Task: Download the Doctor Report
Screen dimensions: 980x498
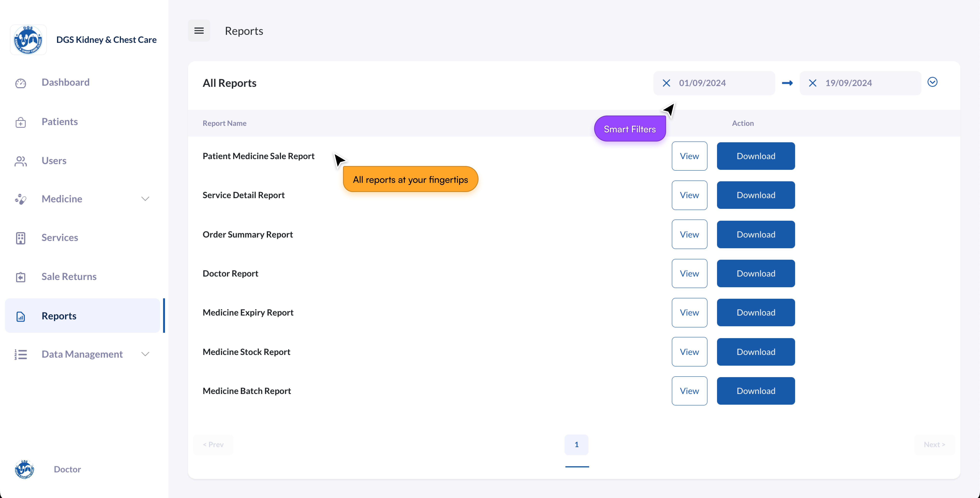Action: point(755,274)
